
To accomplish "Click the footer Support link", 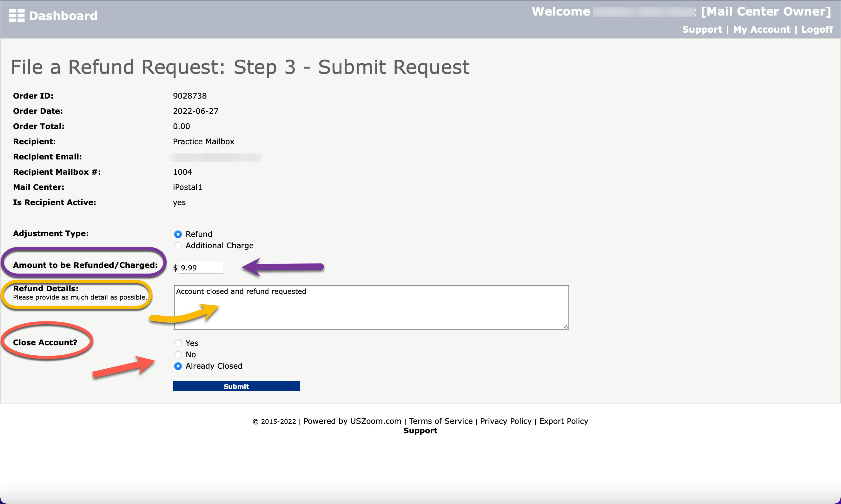I will coord(420,431).
